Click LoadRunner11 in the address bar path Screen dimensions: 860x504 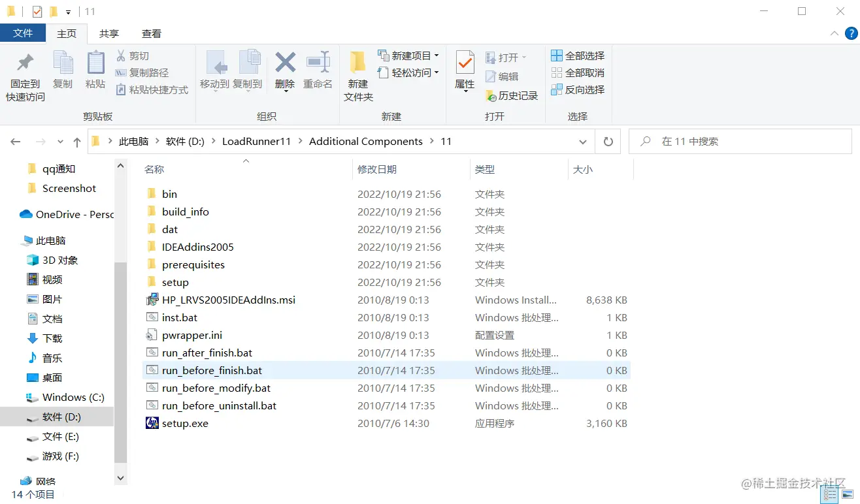(x=256, y=142)
